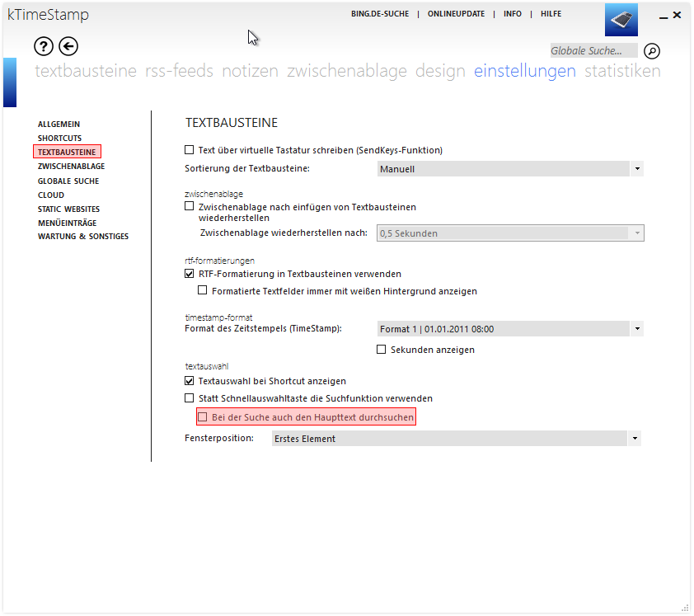Click the kTimeStamp title text
Image resolution: width=694 pixels, height=616 pixels.
[49, 15]
